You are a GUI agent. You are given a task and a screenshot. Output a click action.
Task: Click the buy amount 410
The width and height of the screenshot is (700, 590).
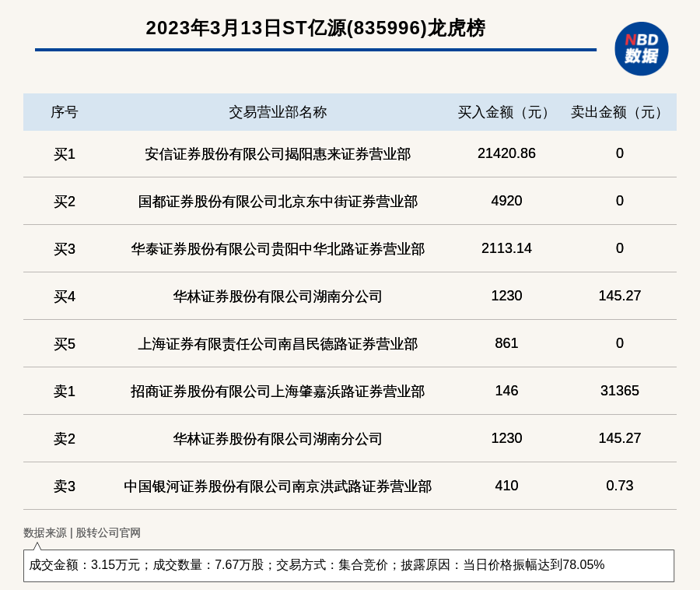point(506,486)
